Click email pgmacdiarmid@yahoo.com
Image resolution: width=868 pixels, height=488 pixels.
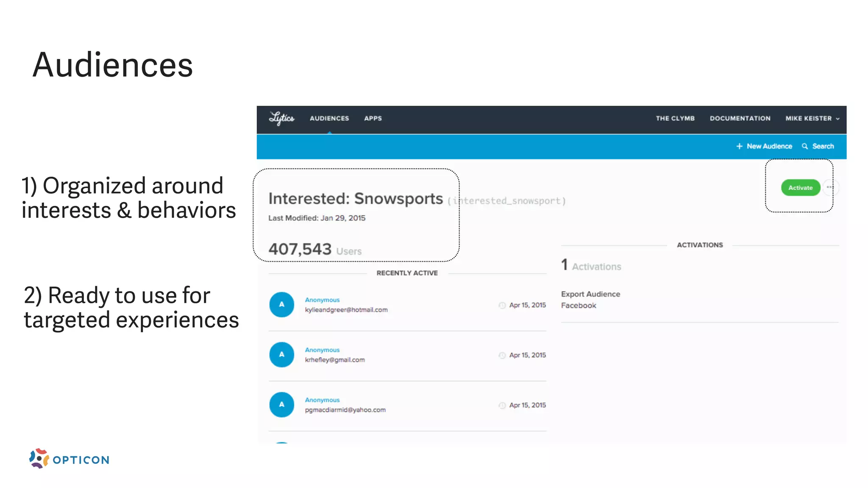pos(345,410)
